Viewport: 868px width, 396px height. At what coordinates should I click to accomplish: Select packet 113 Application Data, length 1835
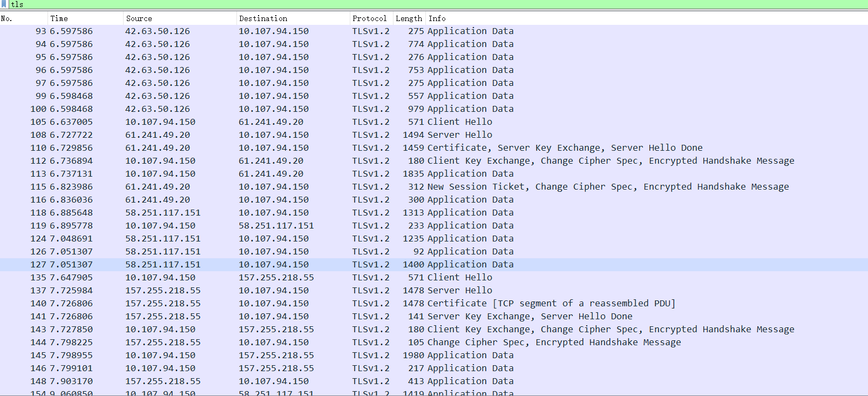pos(434,174)
